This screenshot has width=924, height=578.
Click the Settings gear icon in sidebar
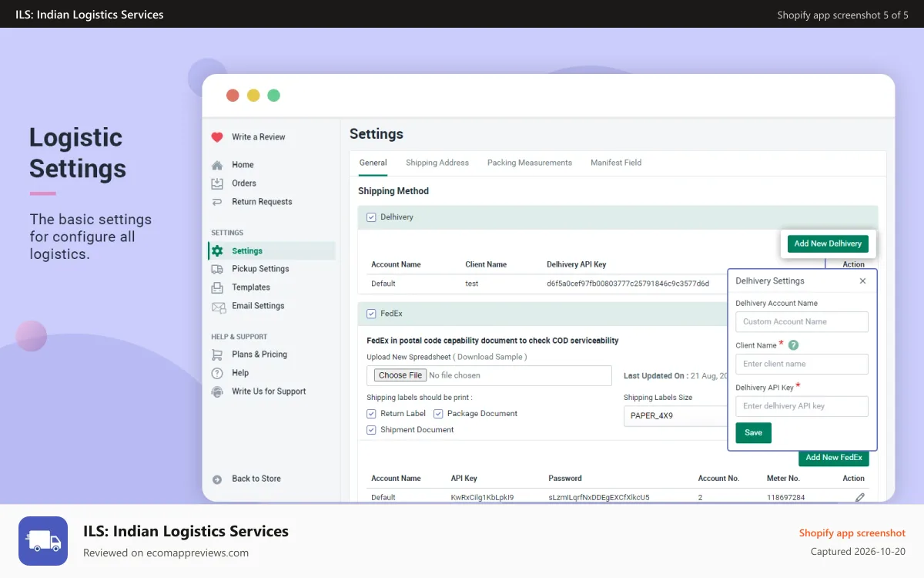[x=217, y=251]
